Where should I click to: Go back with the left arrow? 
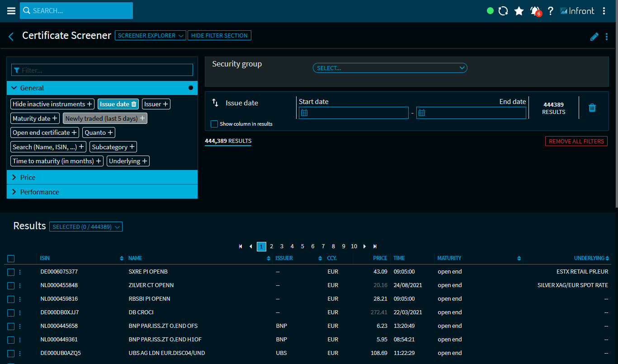[11, 37]
